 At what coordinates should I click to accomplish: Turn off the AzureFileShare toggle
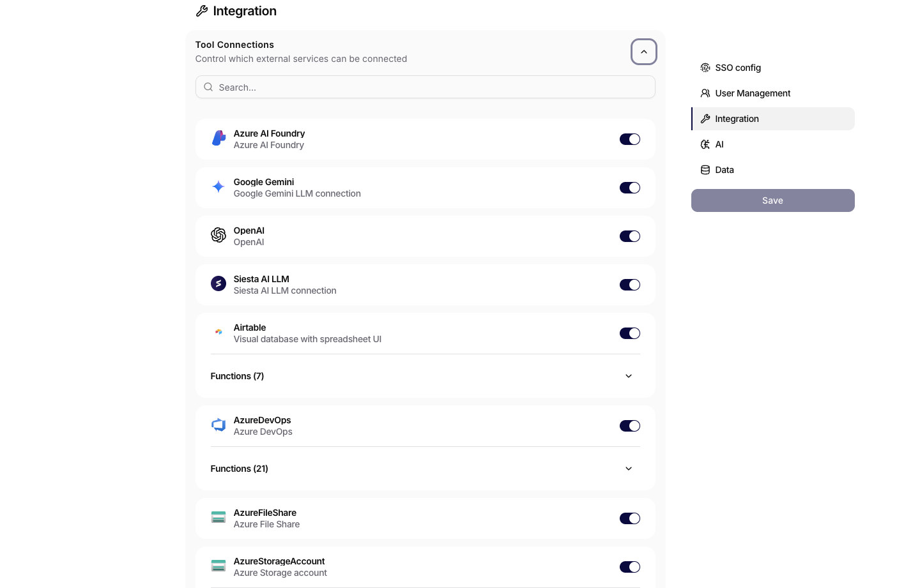tap(630, 518)
